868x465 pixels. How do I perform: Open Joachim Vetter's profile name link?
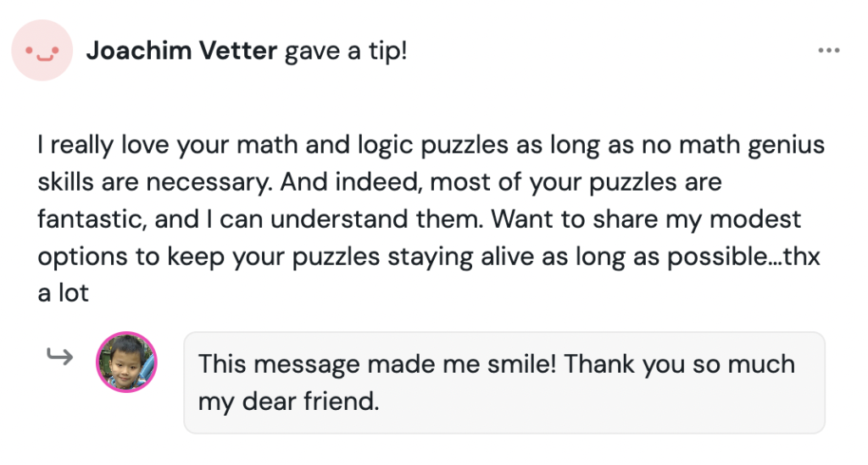(181, 52)
